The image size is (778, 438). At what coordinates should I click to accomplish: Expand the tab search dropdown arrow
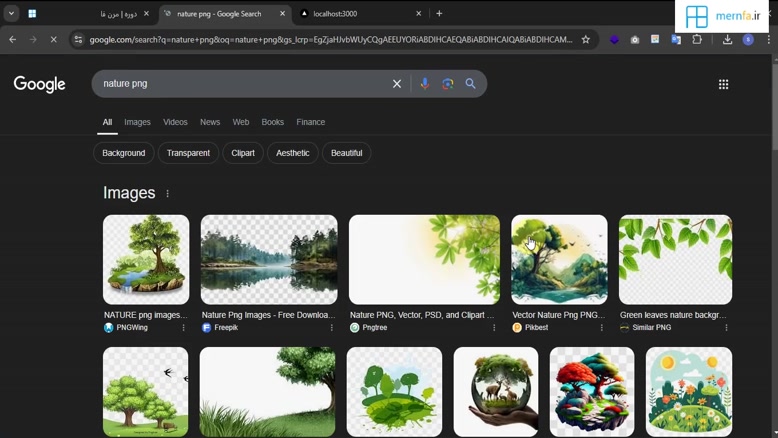coord(11,14)
